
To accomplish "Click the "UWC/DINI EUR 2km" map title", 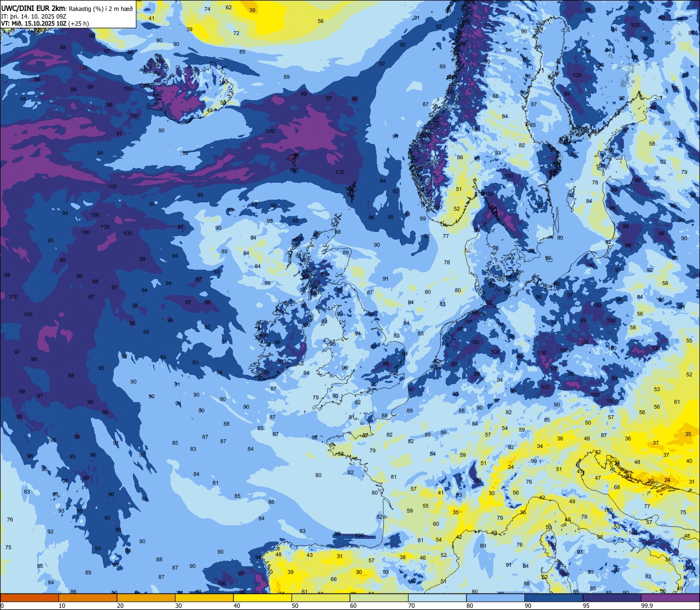I will [x=33, y=8].
